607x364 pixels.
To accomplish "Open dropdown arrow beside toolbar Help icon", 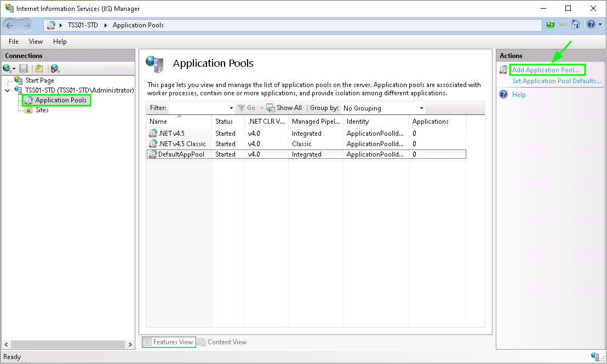I will pyautogui.click(x=600, y=25).
